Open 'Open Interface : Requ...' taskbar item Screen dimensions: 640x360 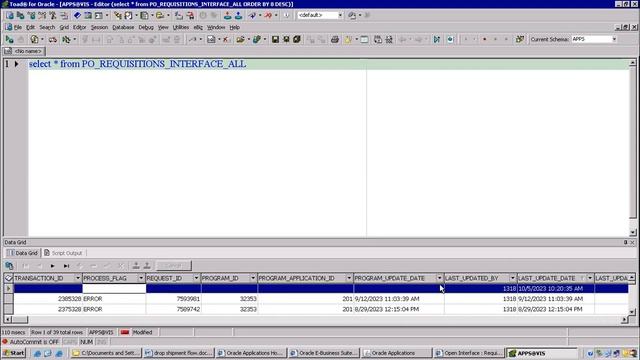point(469,353)
